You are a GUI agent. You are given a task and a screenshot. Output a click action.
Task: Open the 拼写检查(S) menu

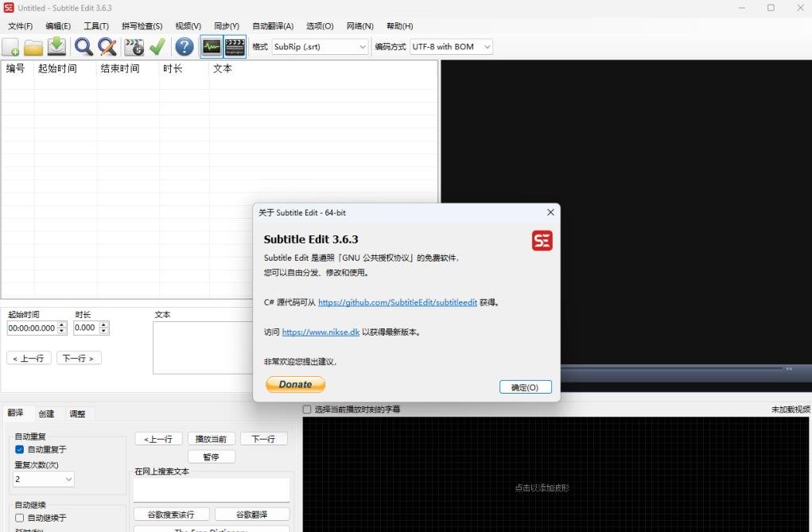coord(142,26)
